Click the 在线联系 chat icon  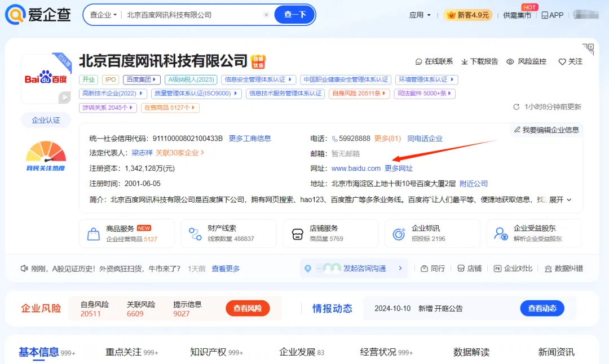tap(419, 61)
